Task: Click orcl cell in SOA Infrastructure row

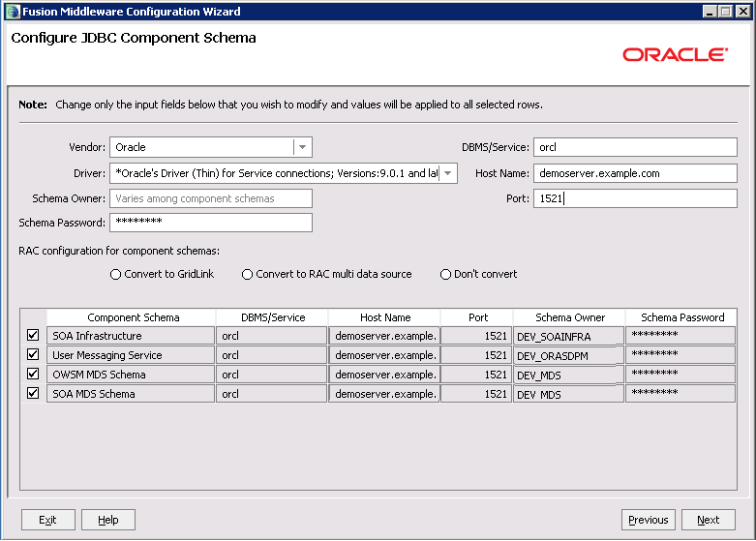Action: 271,336
